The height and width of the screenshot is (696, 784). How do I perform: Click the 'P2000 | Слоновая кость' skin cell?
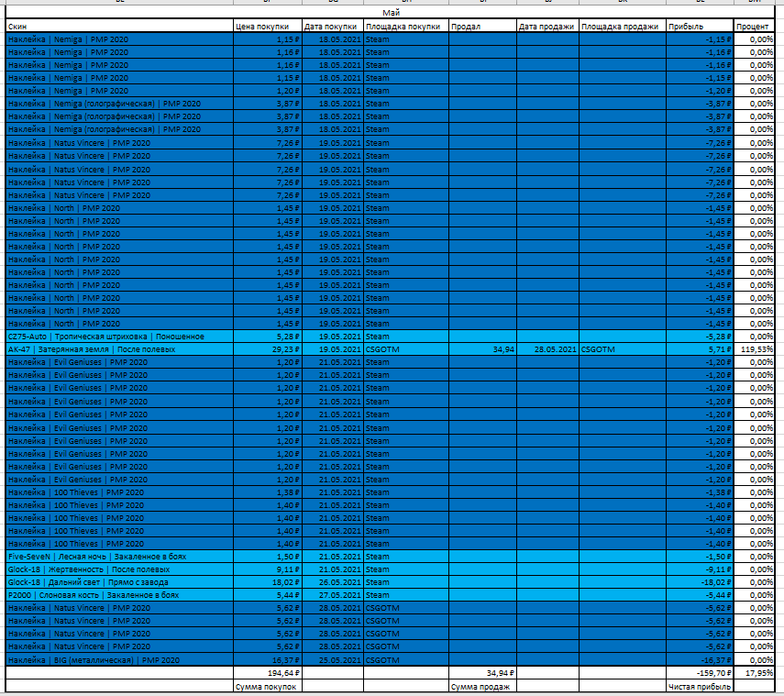click(119, 595)
